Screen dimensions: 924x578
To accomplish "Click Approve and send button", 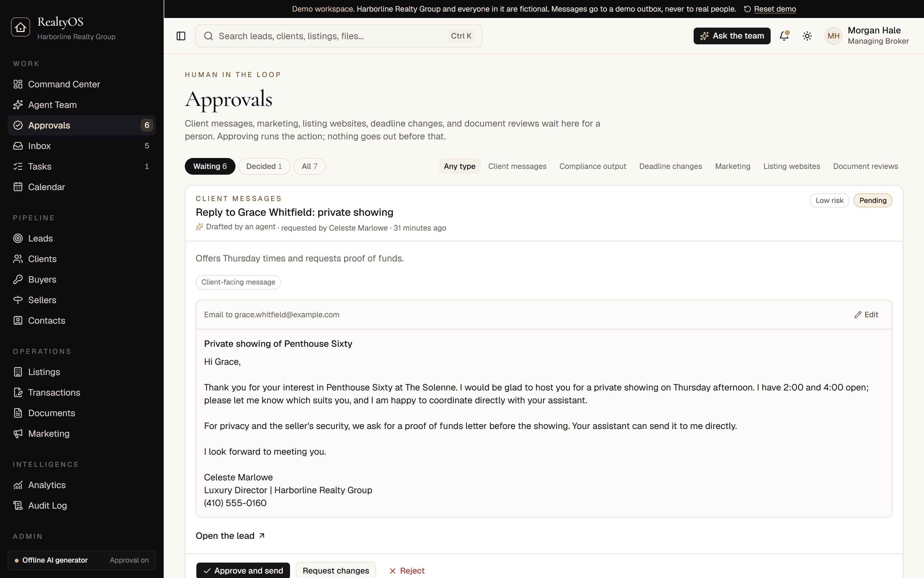I will click(243, 570).
